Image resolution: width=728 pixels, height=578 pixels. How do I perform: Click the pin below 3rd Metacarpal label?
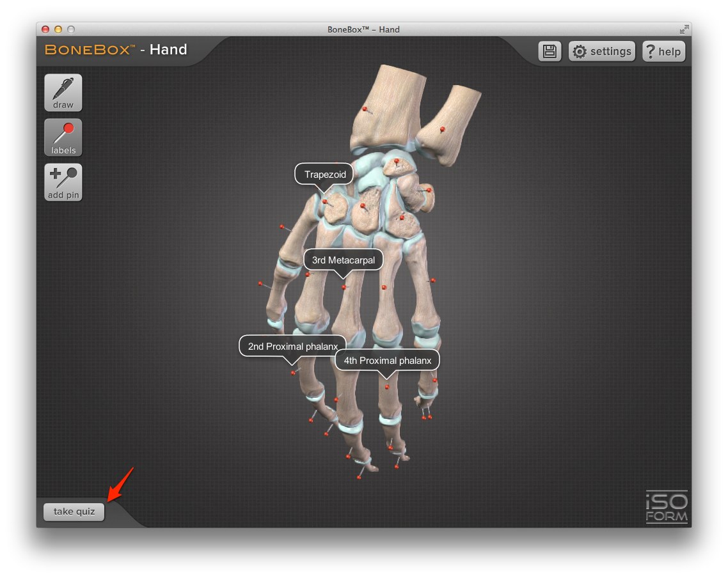344,288
